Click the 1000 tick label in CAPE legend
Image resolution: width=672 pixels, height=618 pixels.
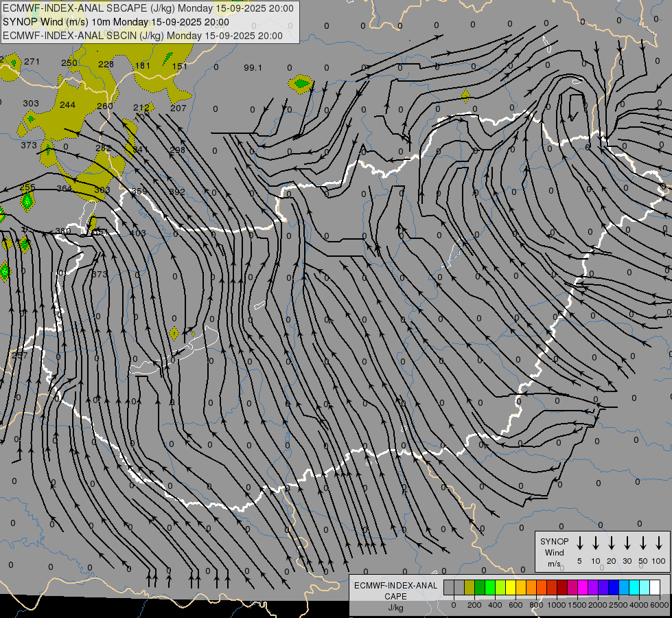[556, 605]
